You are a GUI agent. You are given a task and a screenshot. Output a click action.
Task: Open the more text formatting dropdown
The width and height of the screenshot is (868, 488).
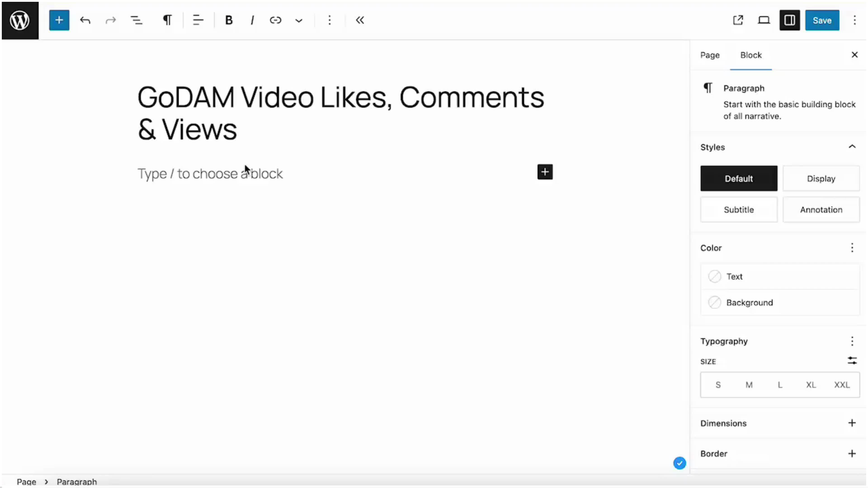coord(299,20)
